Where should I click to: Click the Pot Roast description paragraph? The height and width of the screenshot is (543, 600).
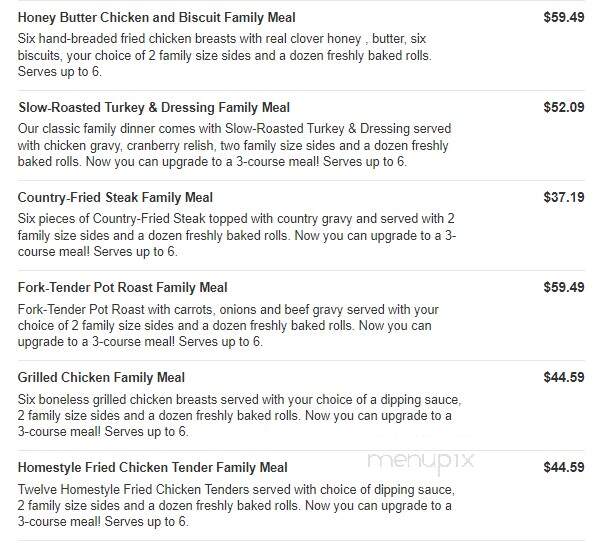point(228,325)
